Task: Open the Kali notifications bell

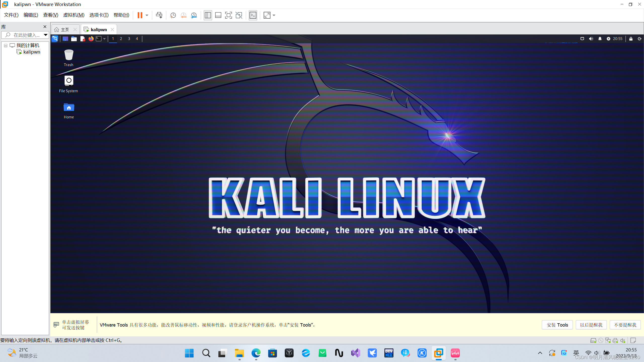Action: (600, 39)
